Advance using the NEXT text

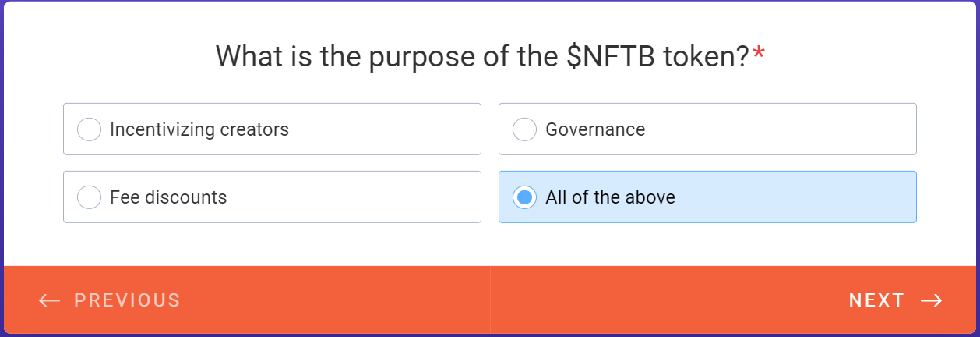coord(876,301)
